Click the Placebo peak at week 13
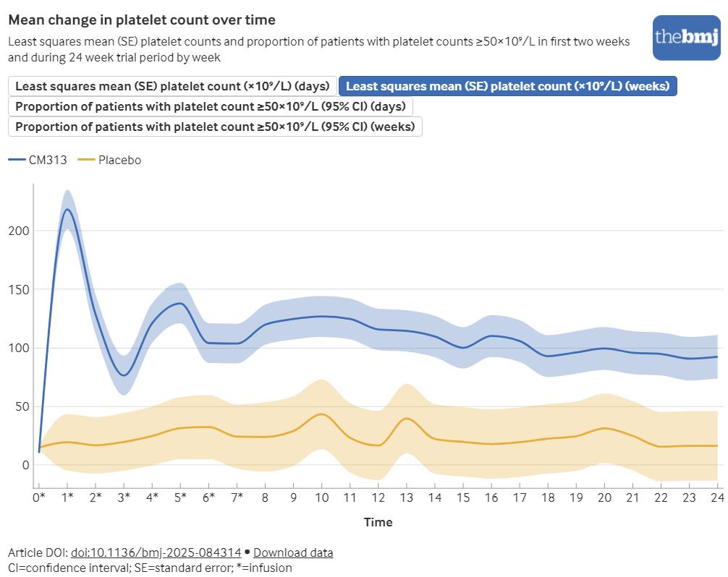Screen dimensions: 728x577 [x=406, y=418]
